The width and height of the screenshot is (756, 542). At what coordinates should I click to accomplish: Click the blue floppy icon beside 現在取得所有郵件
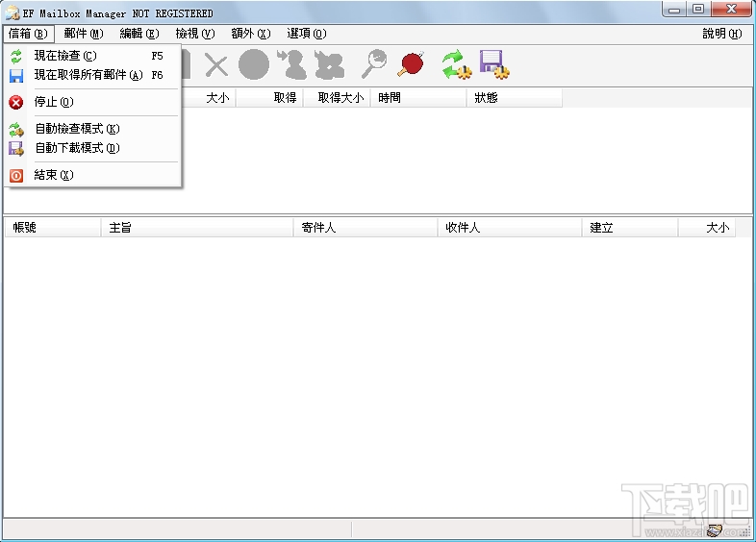pos(16,76)
